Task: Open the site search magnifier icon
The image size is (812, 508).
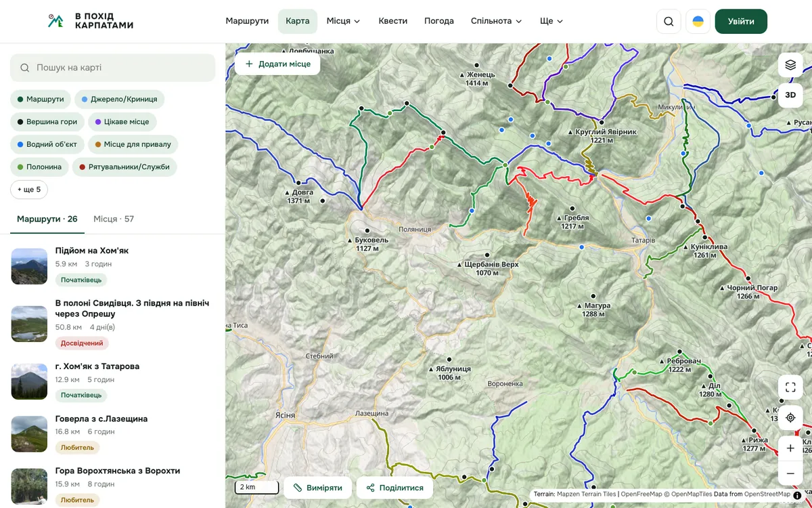Action: (x=669, y=21)
